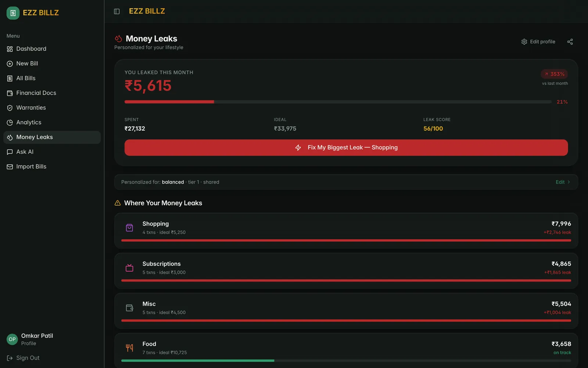
Task: Click Fix My Biggest Leak — Shopping button
Action: tap(346, 148)
